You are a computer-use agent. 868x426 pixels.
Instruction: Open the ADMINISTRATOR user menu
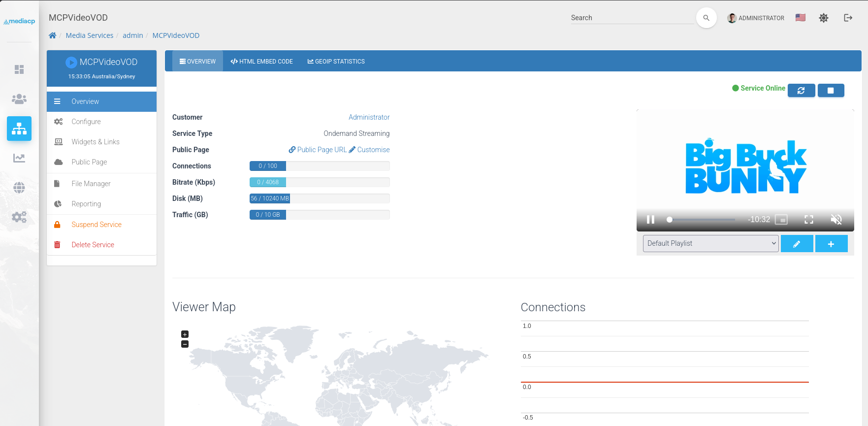coord(756,18)
